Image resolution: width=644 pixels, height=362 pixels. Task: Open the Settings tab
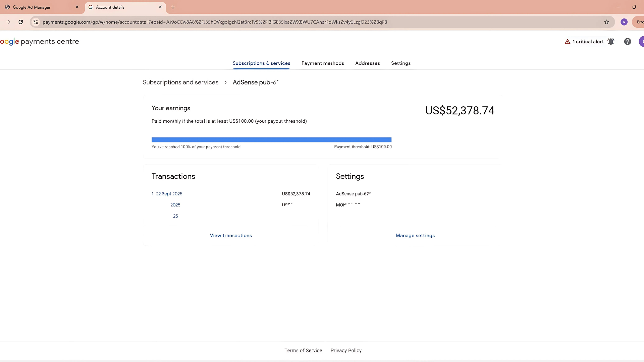point(400,63)
